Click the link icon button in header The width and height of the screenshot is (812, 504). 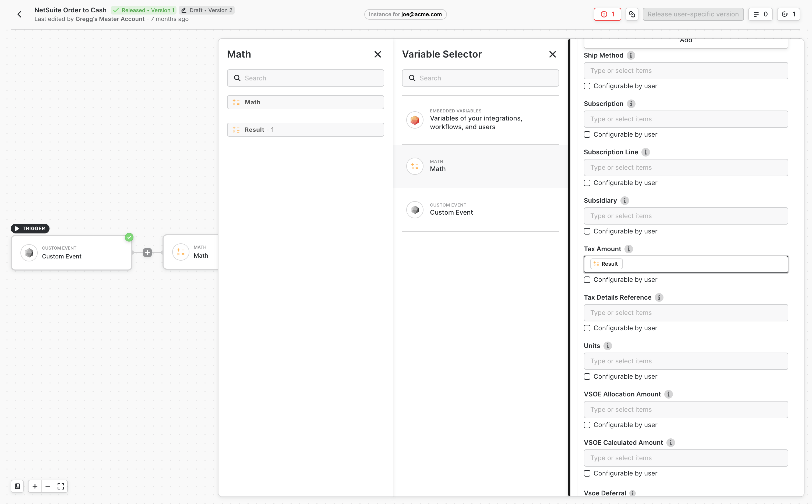tap(631, 14)
